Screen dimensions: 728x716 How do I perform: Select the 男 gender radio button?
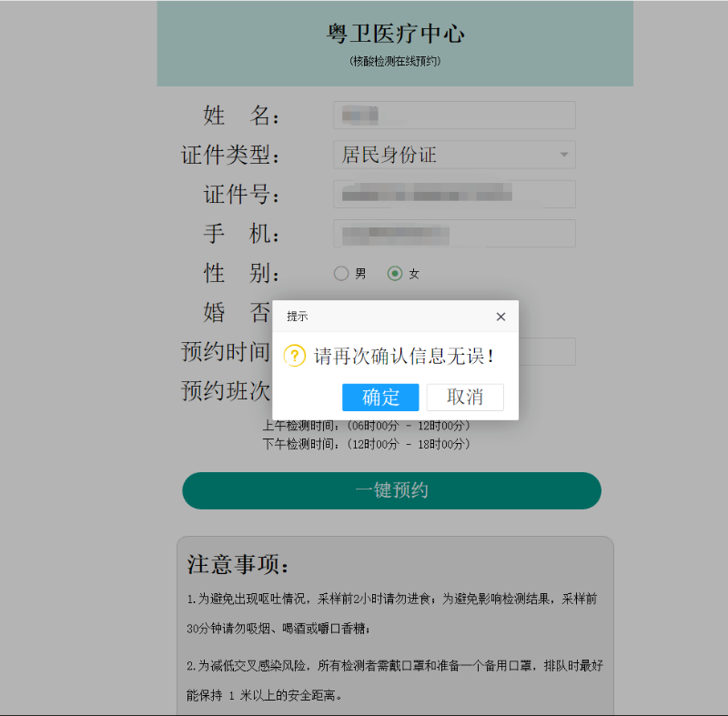[x=341, y=273]
